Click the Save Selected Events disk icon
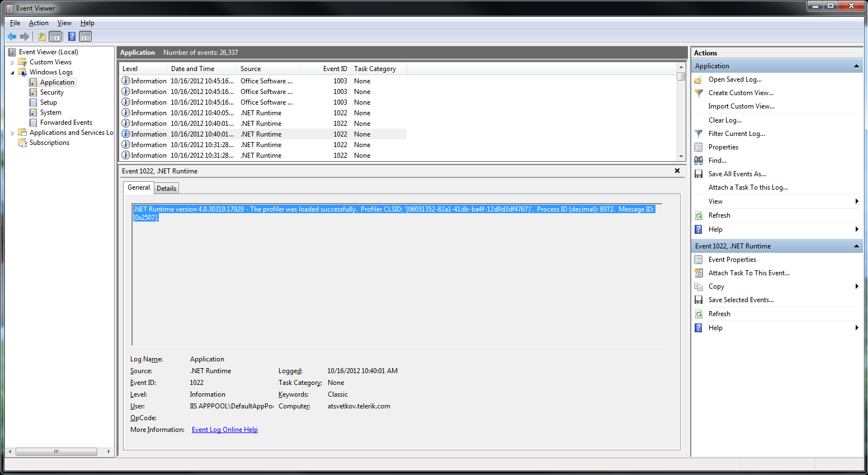This screenshot has width=868, height=475. (699, 300)
